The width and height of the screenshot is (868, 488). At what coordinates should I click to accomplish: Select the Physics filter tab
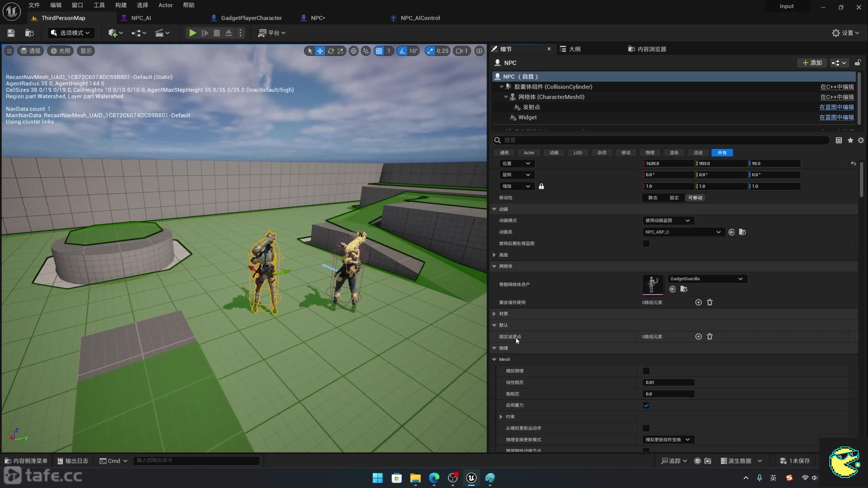click(650, 153)
